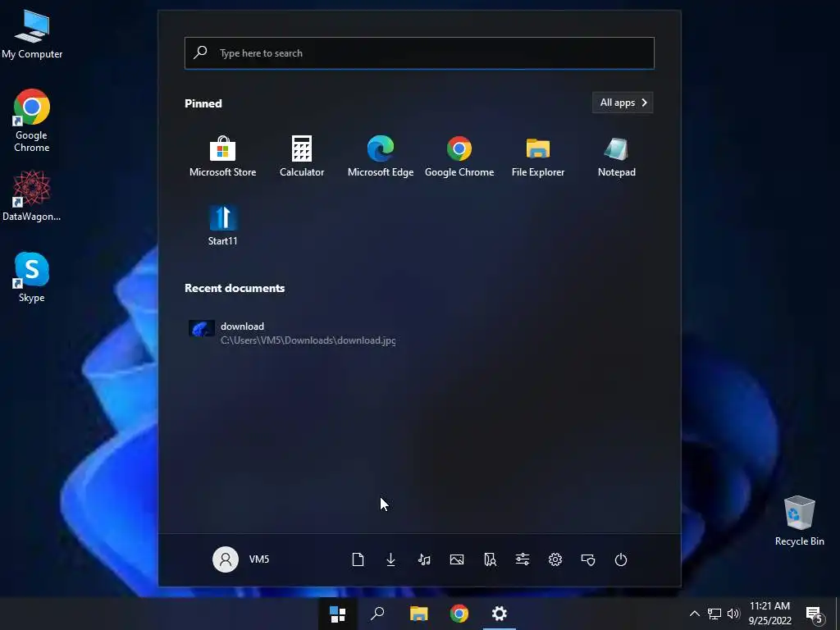Open Control Panel sliders icon in footer
This screenshot has width=840, height=630.
(x=523, y=559)
